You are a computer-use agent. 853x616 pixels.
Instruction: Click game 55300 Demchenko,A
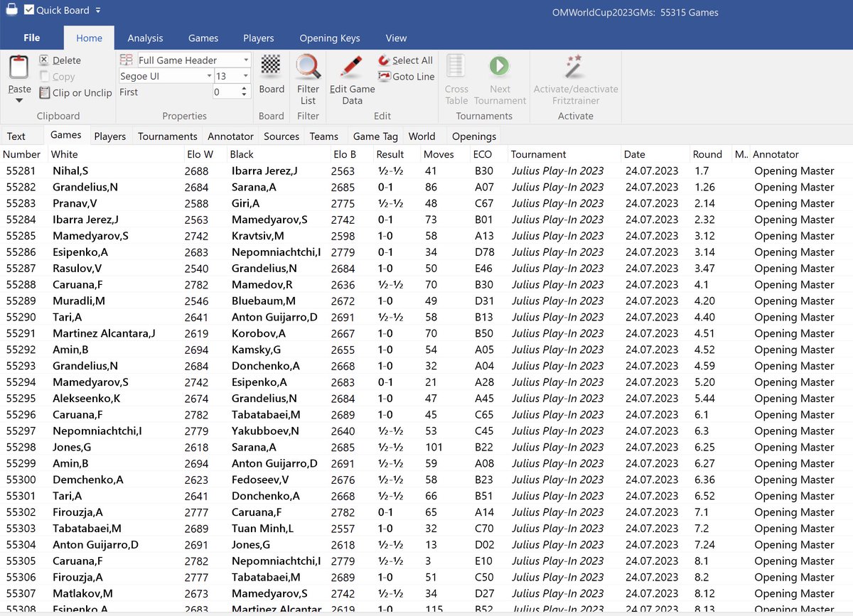[x=426, y=480]
